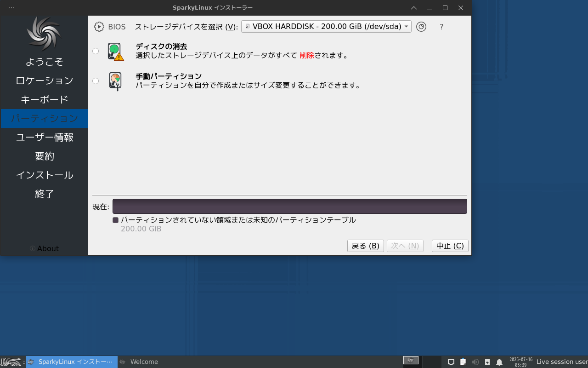Click 要約 in the installer sidebar
Viewport: 588px width, 368px height.
[44, 156]
